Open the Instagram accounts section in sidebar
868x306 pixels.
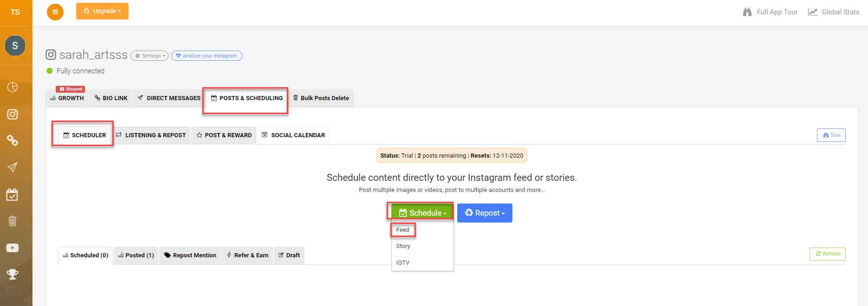click(x=13, y=115)
